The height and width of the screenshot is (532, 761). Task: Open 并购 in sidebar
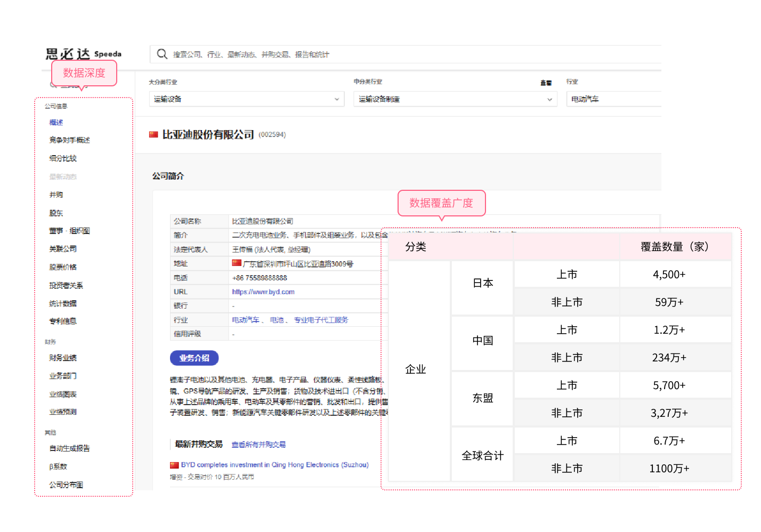point(56,195)
